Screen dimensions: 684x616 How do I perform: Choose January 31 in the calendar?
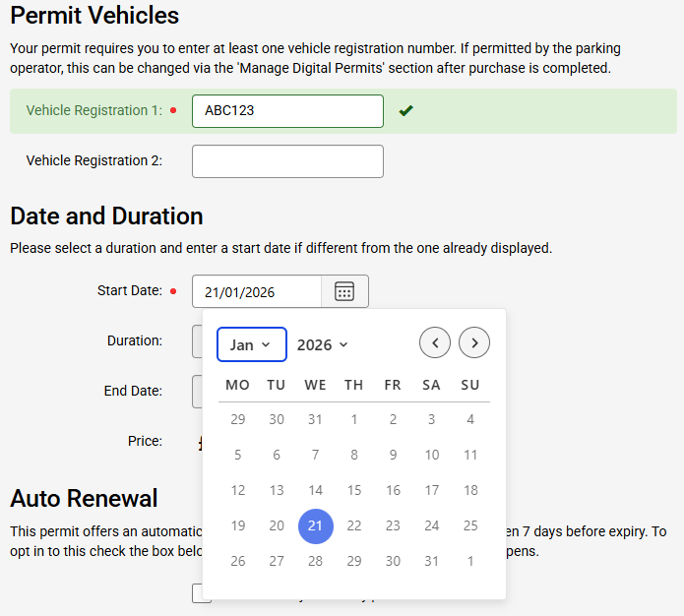pos(432,561)
